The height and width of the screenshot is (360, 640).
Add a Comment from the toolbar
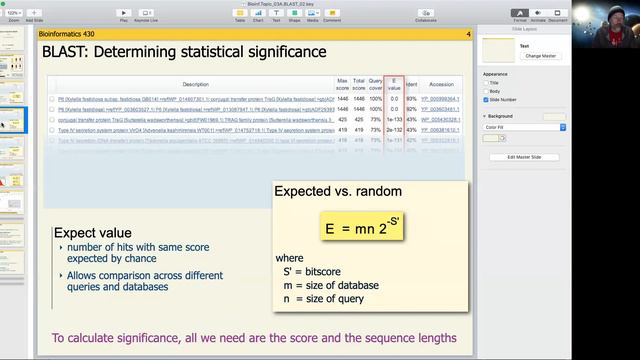(x=332, y=13)
